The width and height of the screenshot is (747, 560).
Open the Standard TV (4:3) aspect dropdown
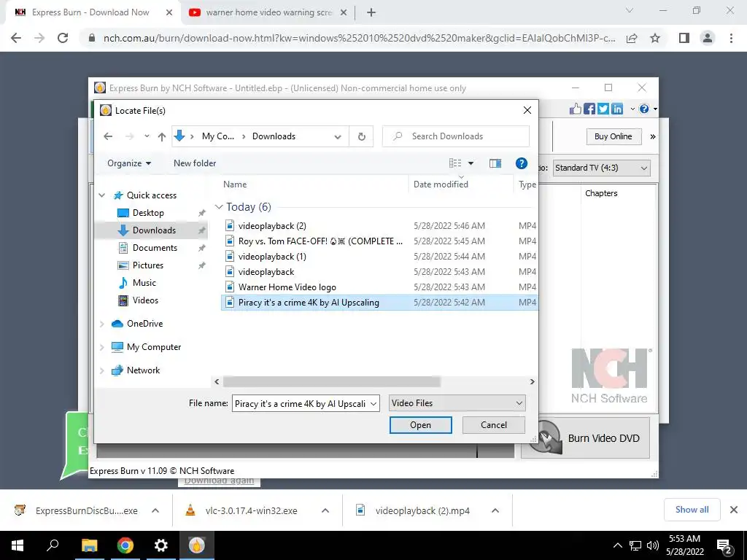601,168
